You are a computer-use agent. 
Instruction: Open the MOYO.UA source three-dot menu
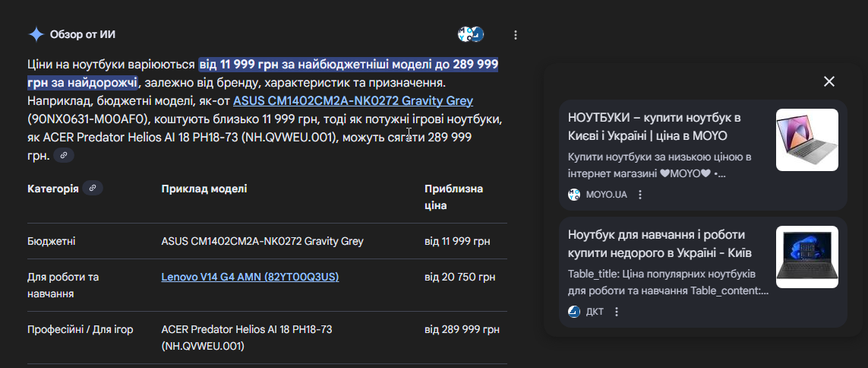(640, 195)
